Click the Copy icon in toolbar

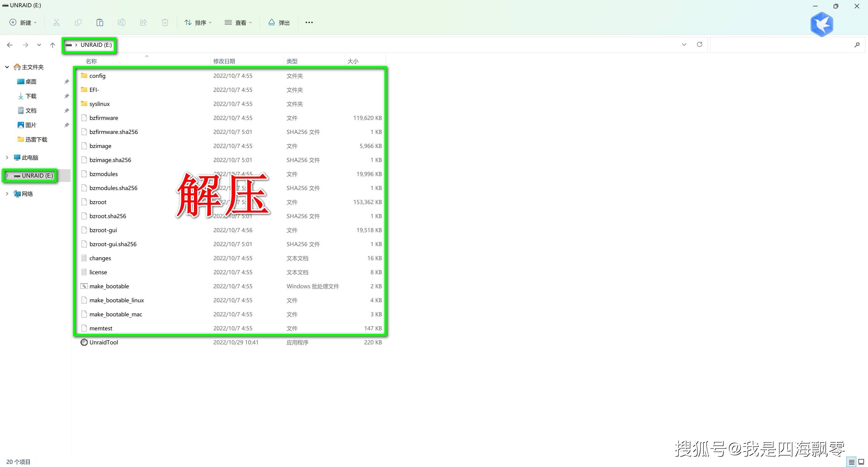pos(78,23)
